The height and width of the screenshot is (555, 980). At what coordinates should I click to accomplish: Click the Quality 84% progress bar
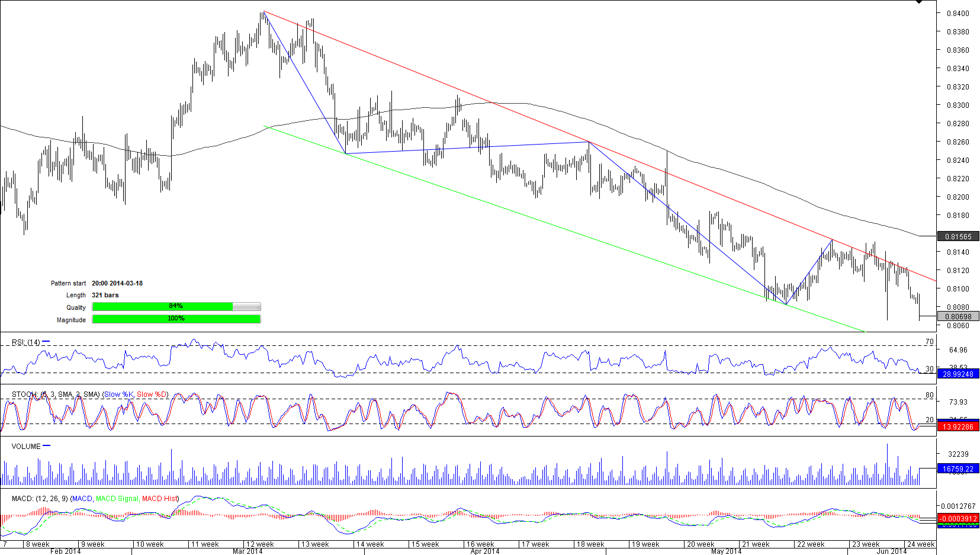176,306
